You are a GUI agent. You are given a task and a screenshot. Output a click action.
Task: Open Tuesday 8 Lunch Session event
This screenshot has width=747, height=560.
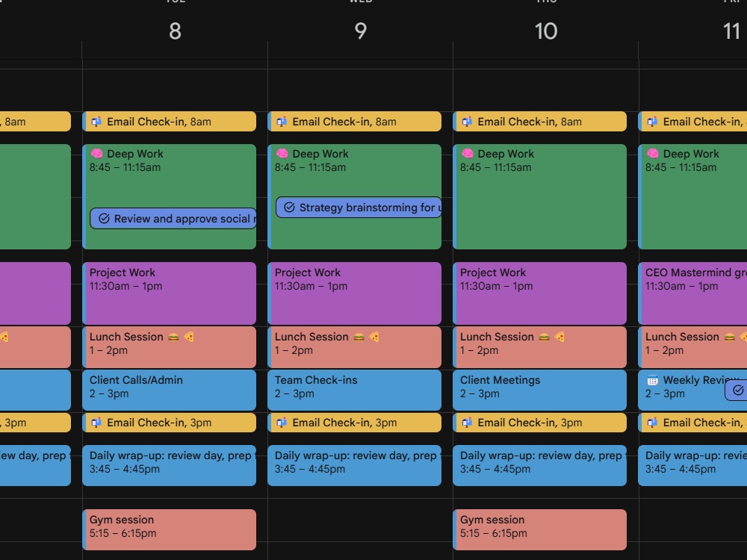click(169, 347)
